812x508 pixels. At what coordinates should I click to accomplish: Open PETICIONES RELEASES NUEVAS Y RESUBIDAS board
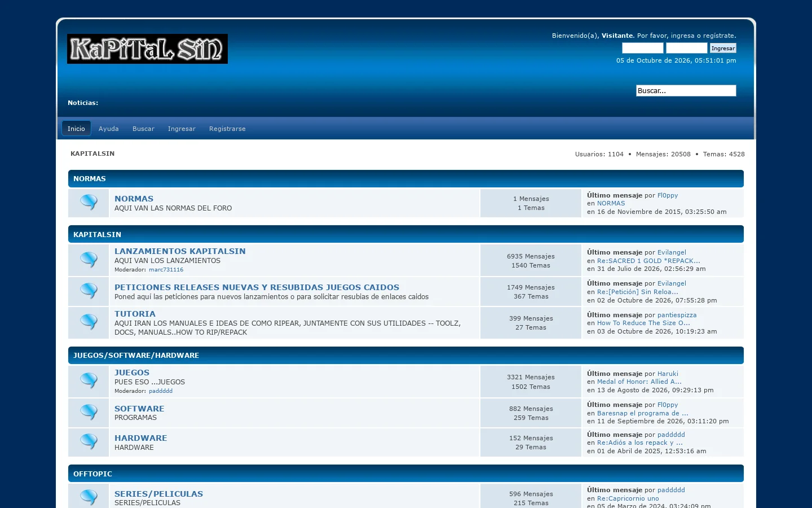click(x=257, y=287)
